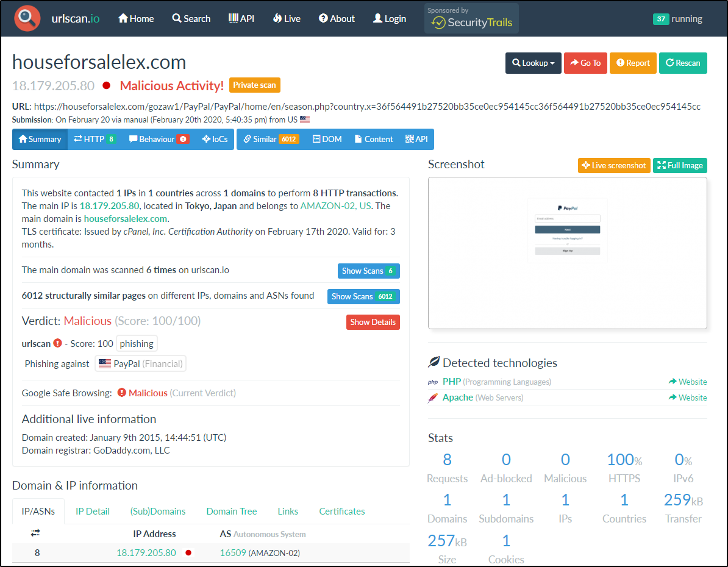Click the urlscan.io magnifier logo
Viewport: 728px width, 567px height.
pos(27,18)
